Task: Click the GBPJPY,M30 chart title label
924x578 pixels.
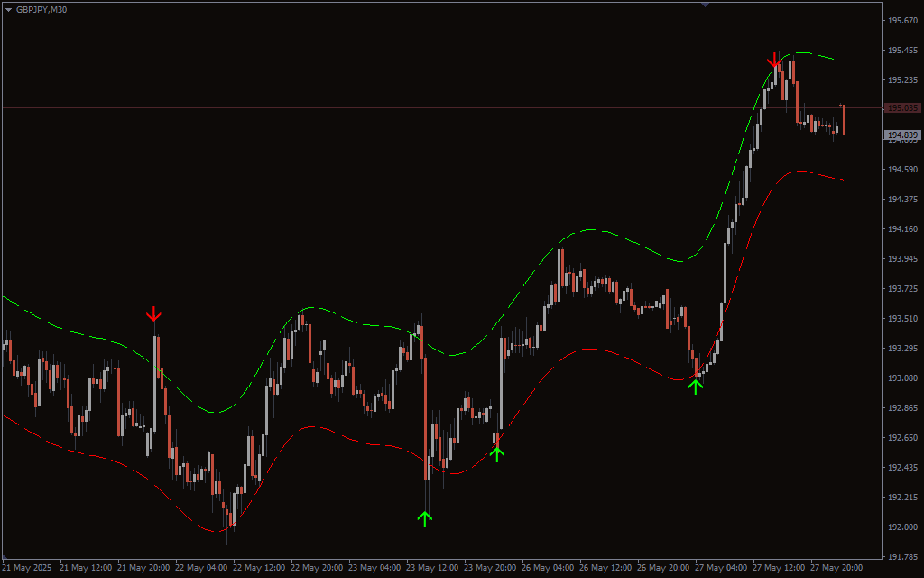Action: click(41, 10)
